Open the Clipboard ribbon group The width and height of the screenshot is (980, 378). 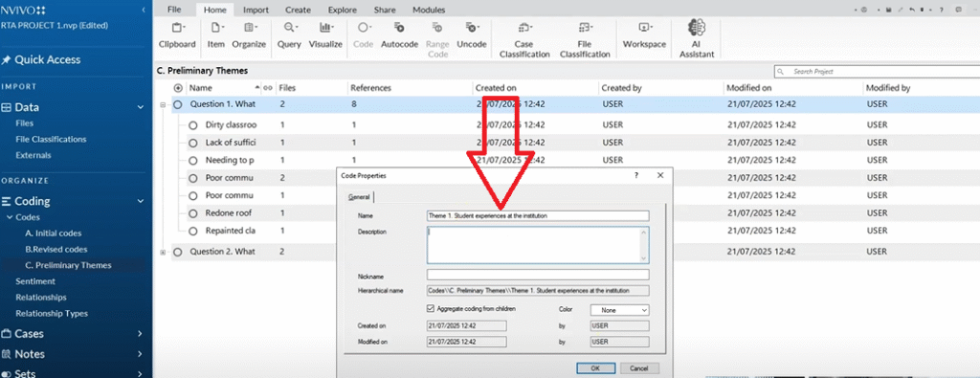(x=177, y=35)
